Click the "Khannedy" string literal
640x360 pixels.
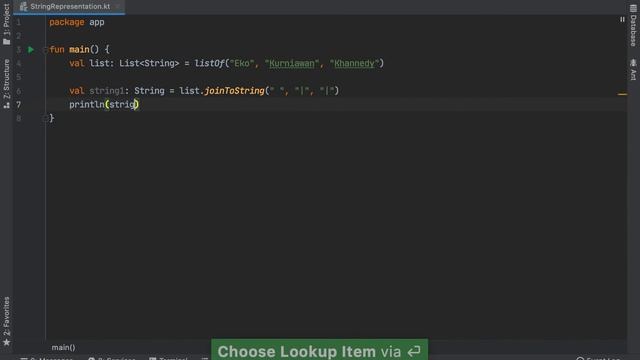coord(354,63)
